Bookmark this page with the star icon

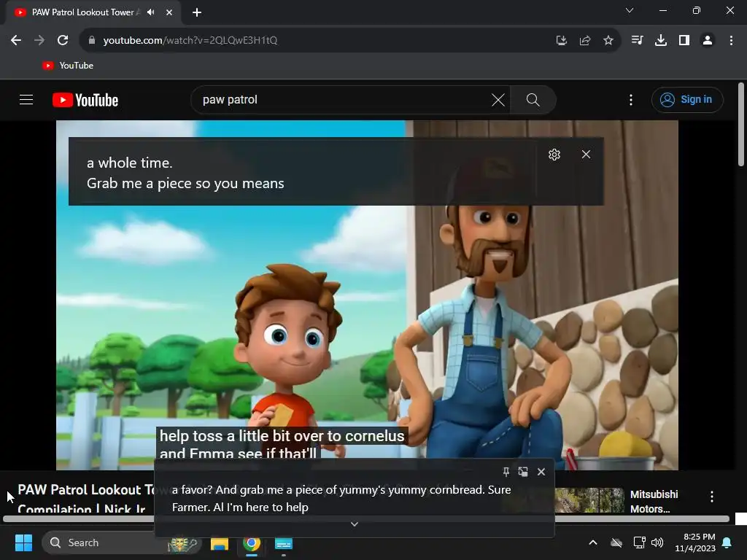(x=608, y=41)
